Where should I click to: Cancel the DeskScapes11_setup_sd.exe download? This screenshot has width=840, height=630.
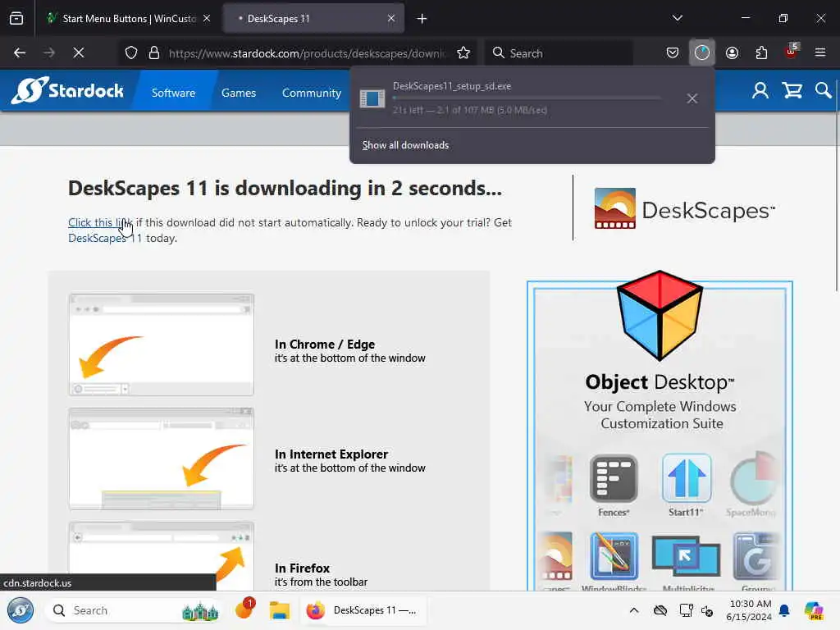tap(692, 98)
